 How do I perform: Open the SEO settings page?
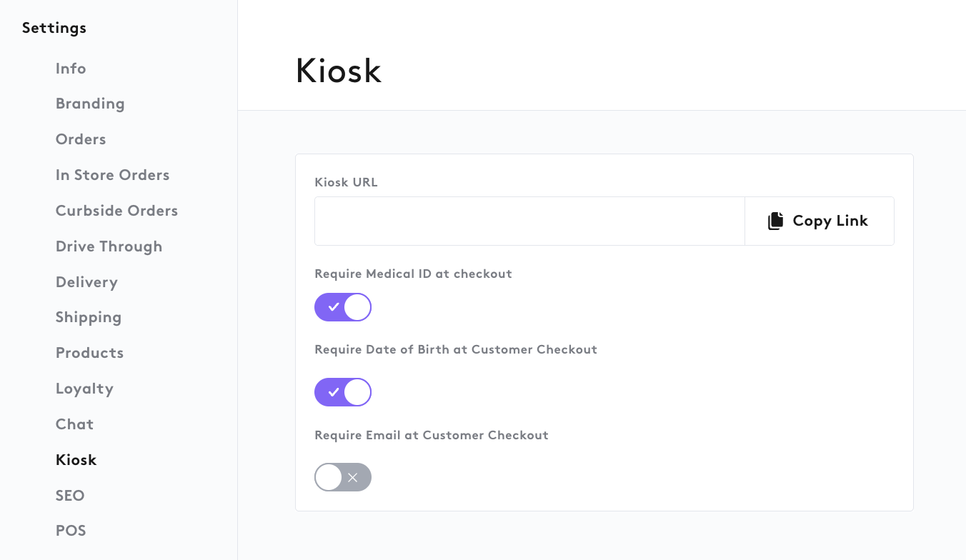coord(70,496)
